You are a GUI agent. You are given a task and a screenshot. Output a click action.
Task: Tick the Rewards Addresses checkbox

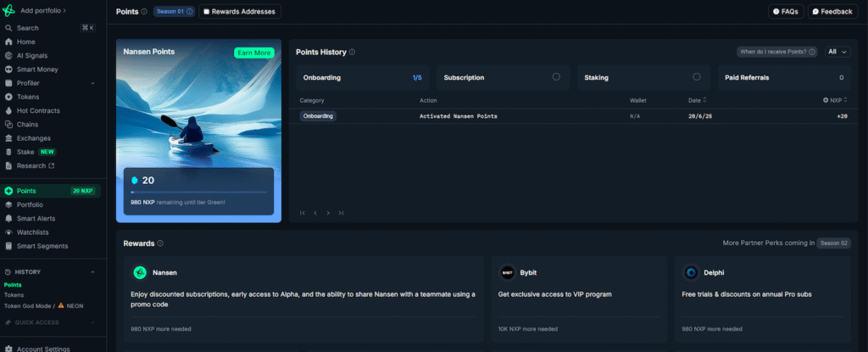207,12
